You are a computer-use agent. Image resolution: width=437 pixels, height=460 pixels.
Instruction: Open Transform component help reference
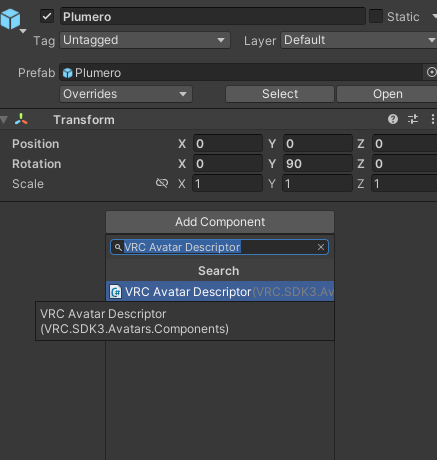coord(393,119)
